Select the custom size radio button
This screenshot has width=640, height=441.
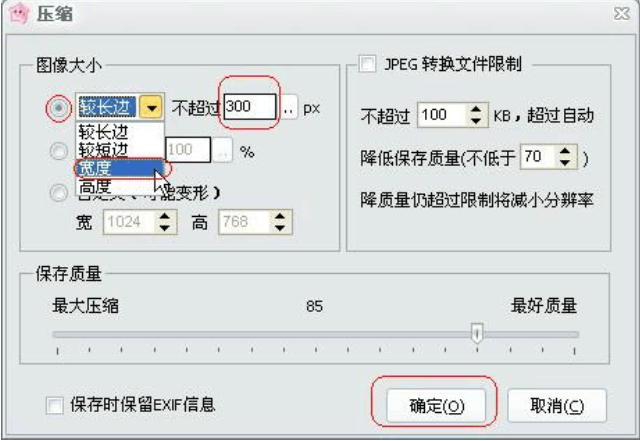59,192
